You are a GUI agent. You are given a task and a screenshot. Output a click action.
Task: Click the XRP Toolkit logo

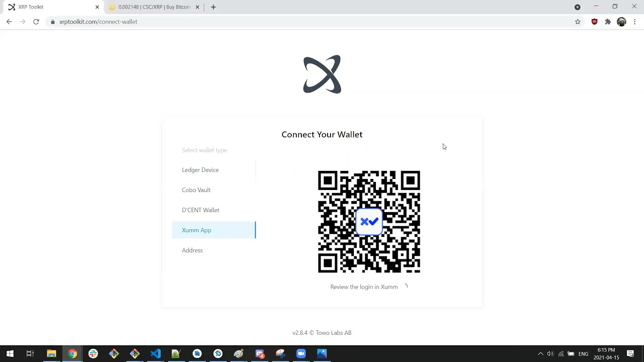tap(322, 74)
